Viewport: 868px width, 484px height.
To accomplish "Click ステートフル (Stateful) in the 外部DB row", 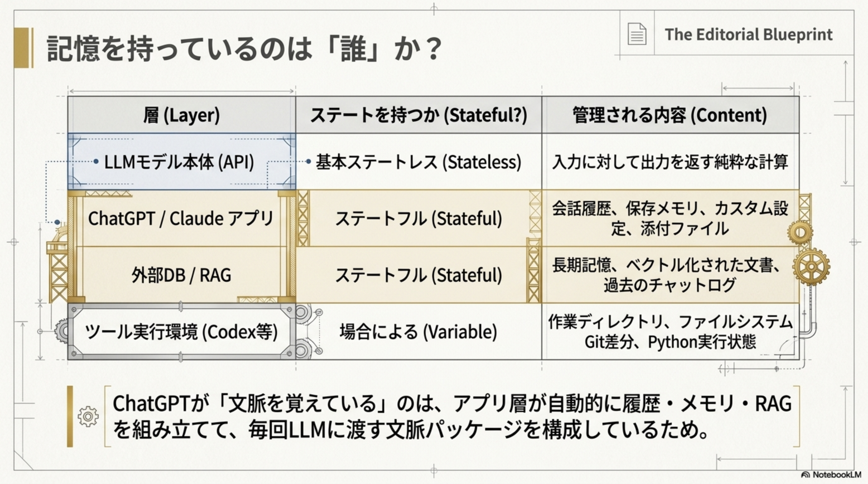I will pyautogui.click(x=419, y=275).
